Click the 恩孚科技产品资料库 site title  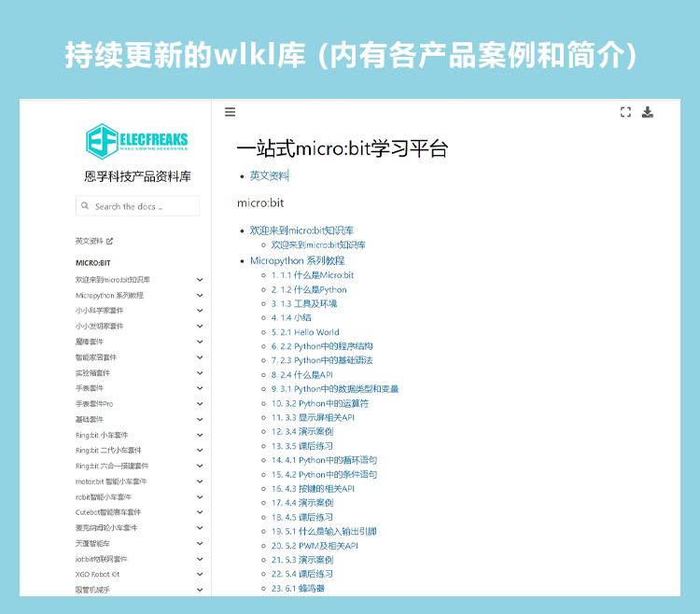pyautogui.click(x=137, y=176)
